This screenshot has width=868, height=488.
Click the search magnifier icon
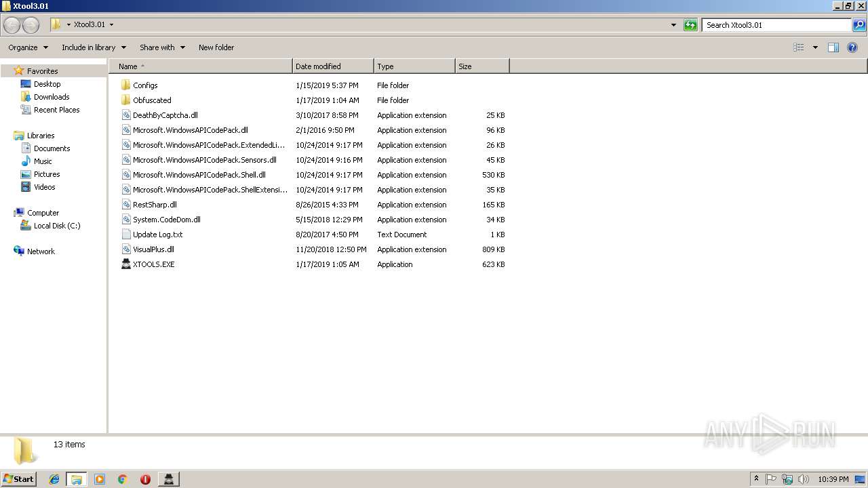(859, 25)
